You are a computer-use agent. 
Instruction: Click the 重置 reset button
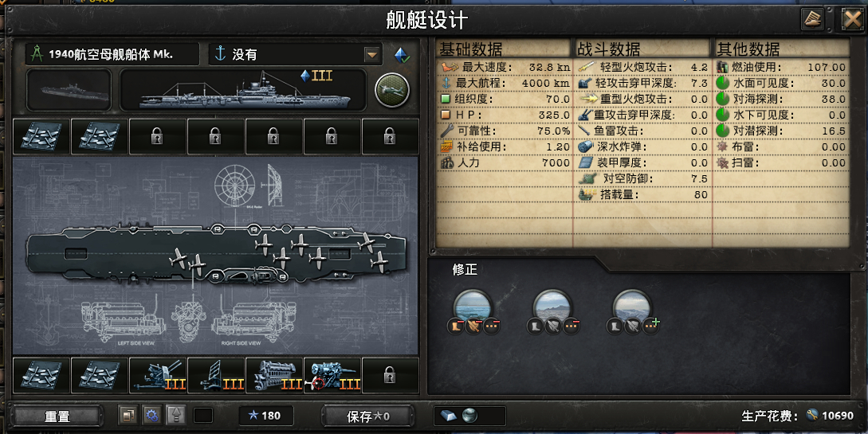[x=57, y=416]
